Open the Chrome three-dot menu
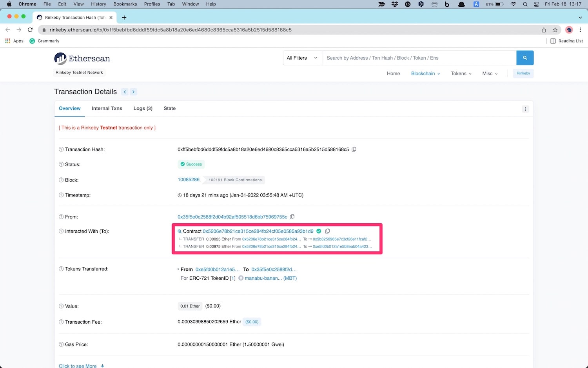This screenshot has width=588, height=368. click(x=580, y=30)
